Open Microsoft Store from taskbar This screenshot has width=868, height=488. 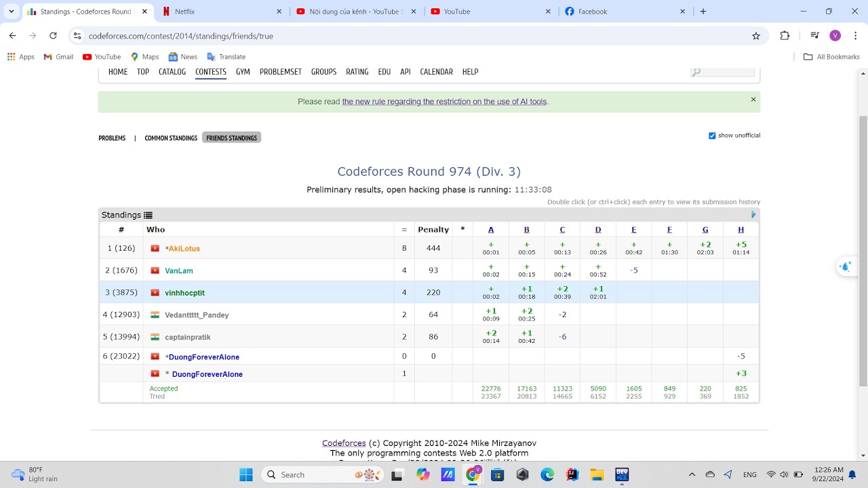click(498, 474)
